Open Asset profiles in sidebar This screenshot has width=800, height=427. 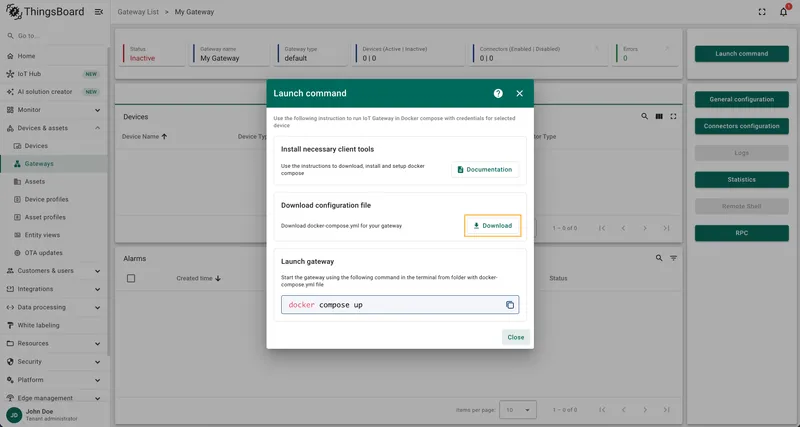(54, 217)
